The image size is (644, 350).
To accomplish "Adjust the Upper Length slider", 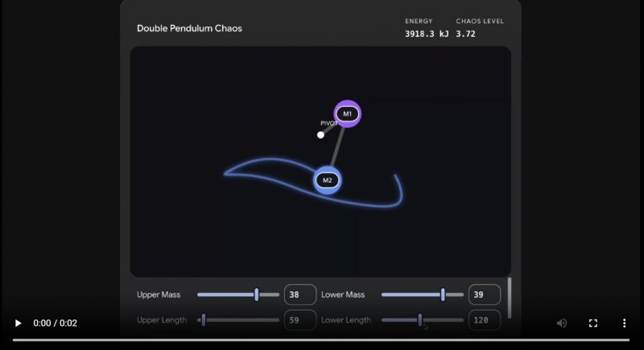I will pyautogui.click(x=204, y=320).
